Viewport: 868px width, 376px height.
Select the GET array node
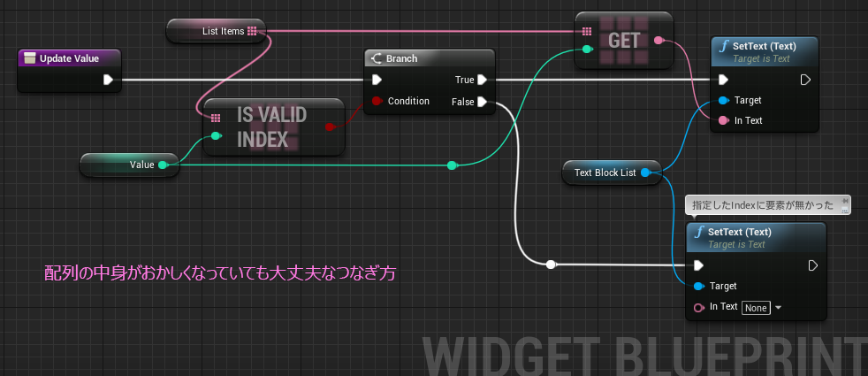click(x=624, y=40)
